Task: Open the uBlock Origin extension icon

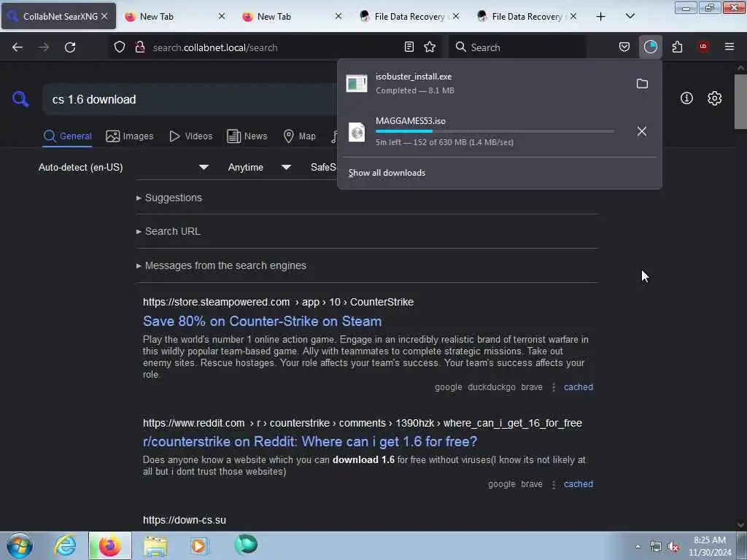Action: 703,47
